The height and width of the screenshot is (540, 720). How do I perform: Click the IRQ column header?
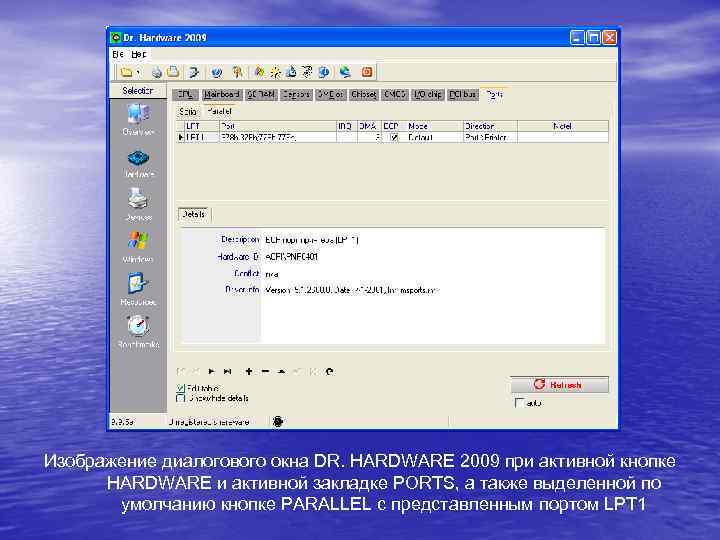[347, 126]
